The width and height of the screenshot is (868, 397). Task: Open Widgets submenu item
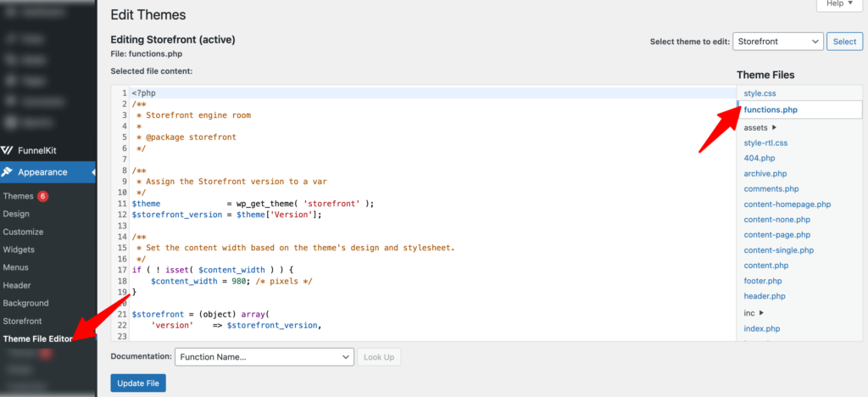tap(19, 249)
